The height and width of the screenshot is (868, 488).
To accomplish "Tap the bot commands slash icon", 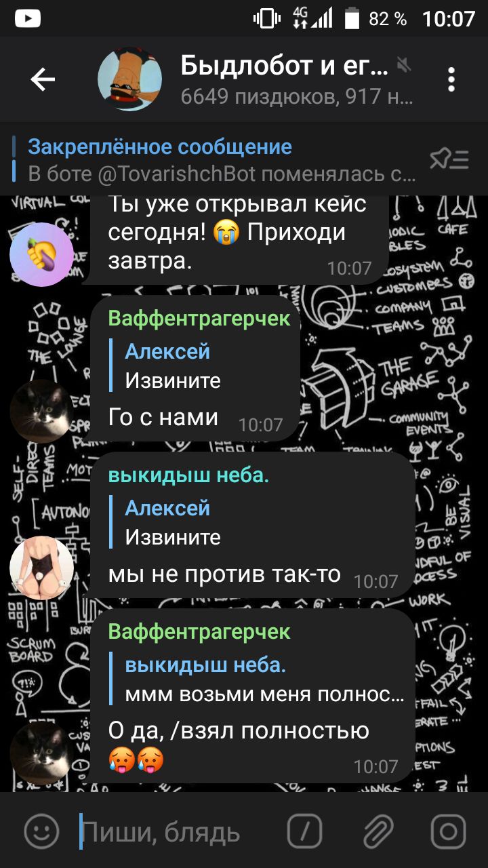I will 304,831.
